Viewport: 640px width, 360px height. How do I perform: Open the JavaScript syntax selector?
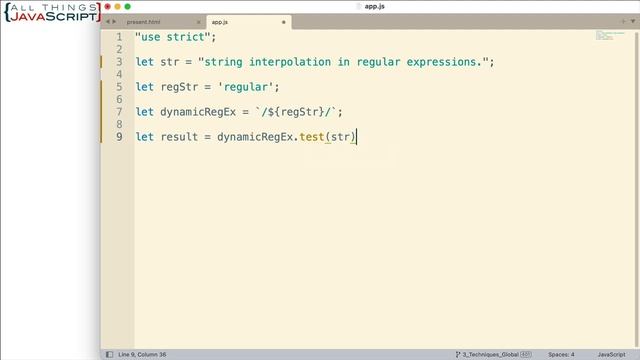[x=611, y=354]
